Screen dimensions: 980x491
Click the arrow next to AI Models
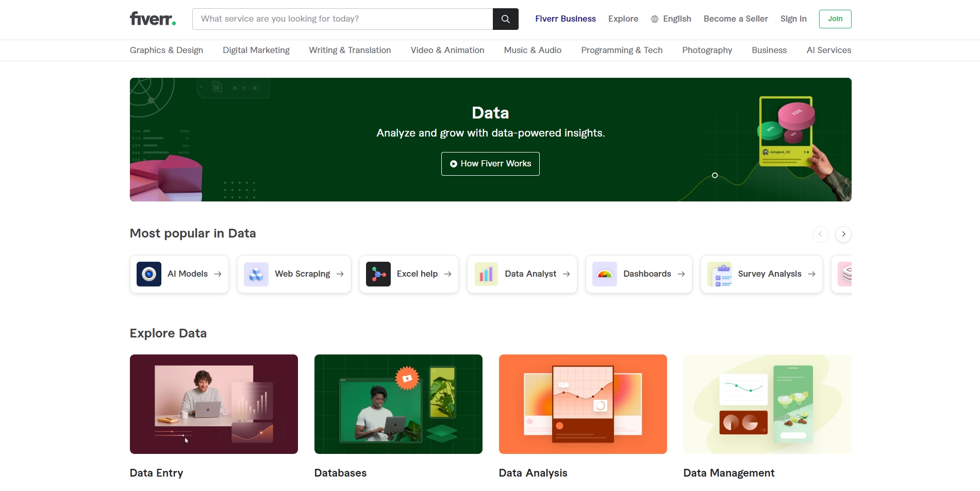[x=218, y=274]
